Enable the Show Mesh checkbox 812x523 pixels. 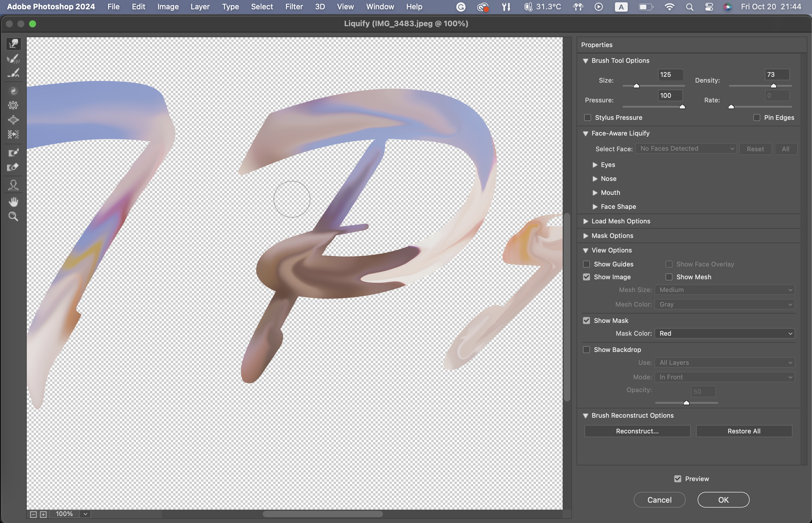[669, 277]
